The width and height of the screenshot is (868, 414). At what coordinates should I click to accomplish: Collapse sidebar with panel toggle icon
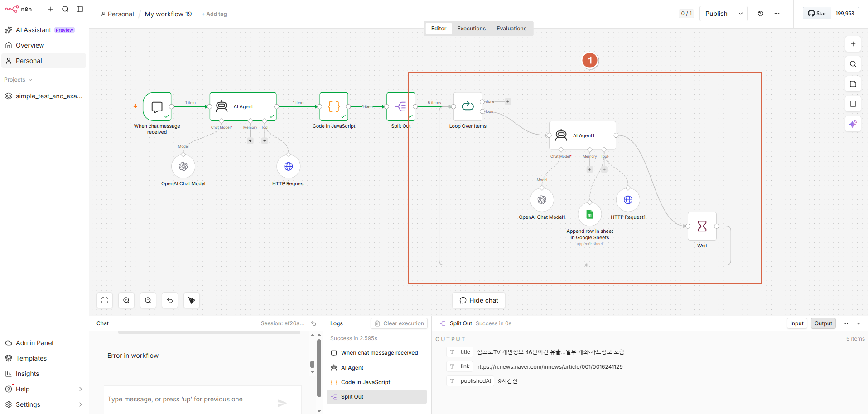point(80,9)
